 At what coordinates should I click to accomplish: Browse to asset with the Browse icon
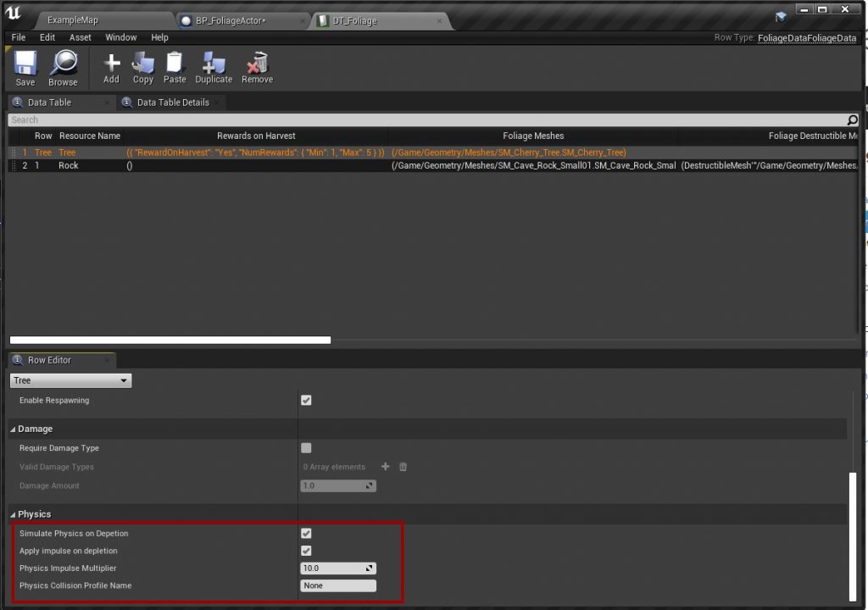63,68
